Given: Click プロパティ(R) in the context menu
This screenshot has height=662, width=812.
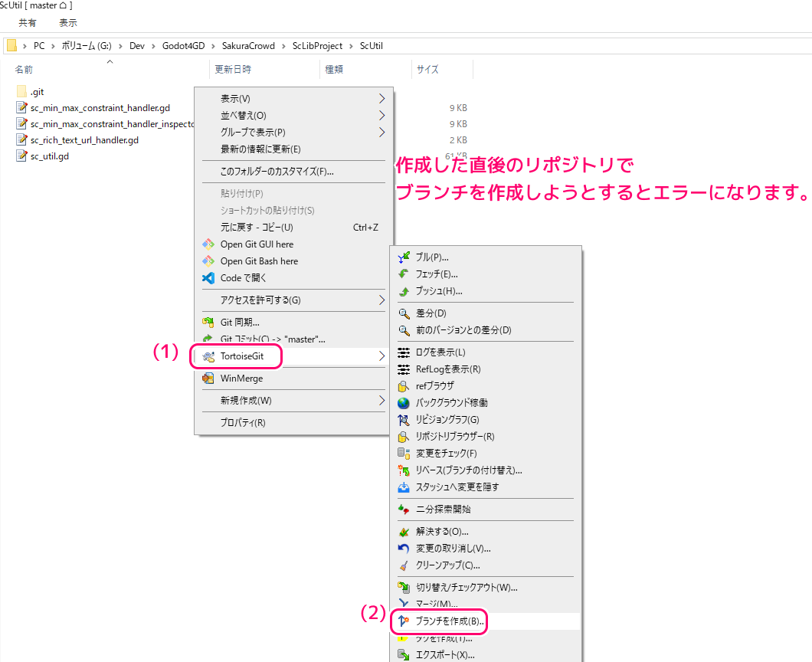Looking at the screenshot, I should [x=243, y=423].
